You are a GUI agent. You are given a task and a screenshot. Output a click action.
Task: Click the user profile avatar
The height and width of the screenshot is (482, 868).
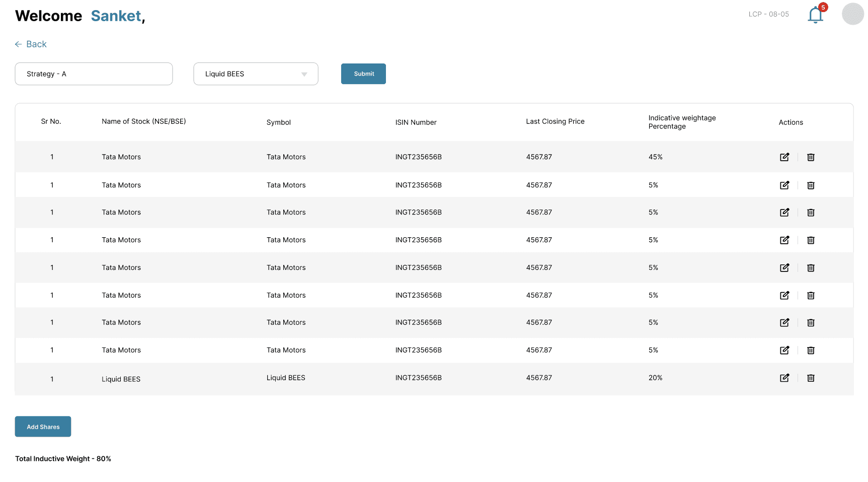click(852, 14)
